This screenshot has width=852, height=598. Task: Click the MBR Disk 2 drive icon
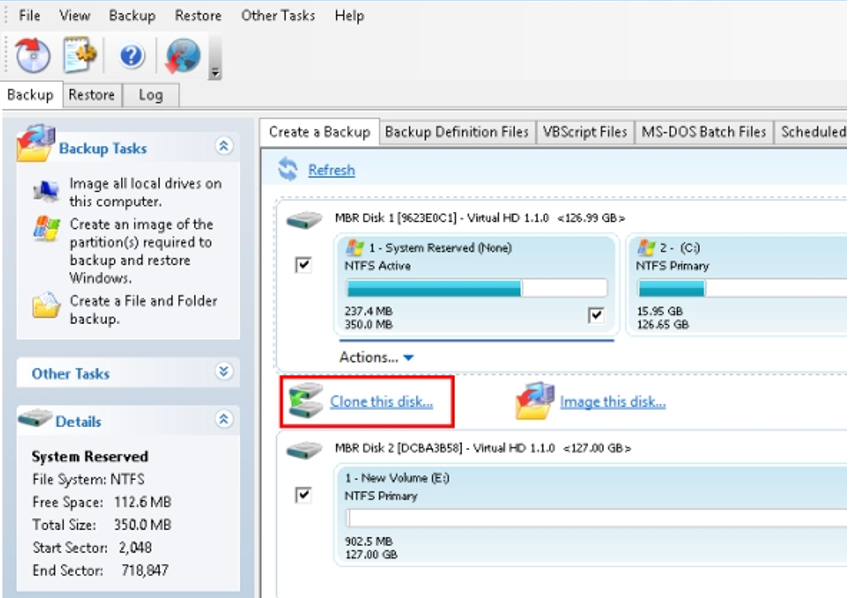tap(304, 449)
